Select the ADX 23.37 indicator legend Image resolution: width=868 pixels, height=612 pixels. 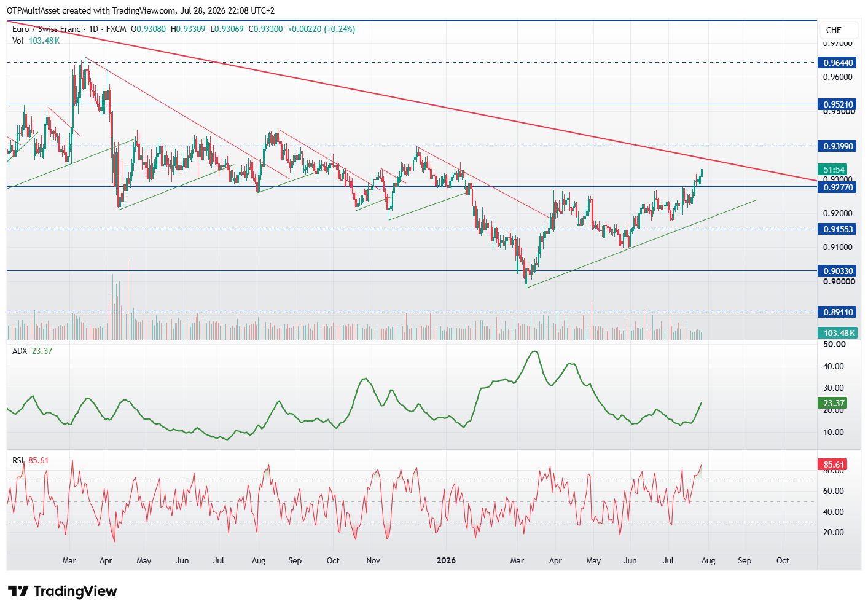pyautogui.click(x=32, y=351)
